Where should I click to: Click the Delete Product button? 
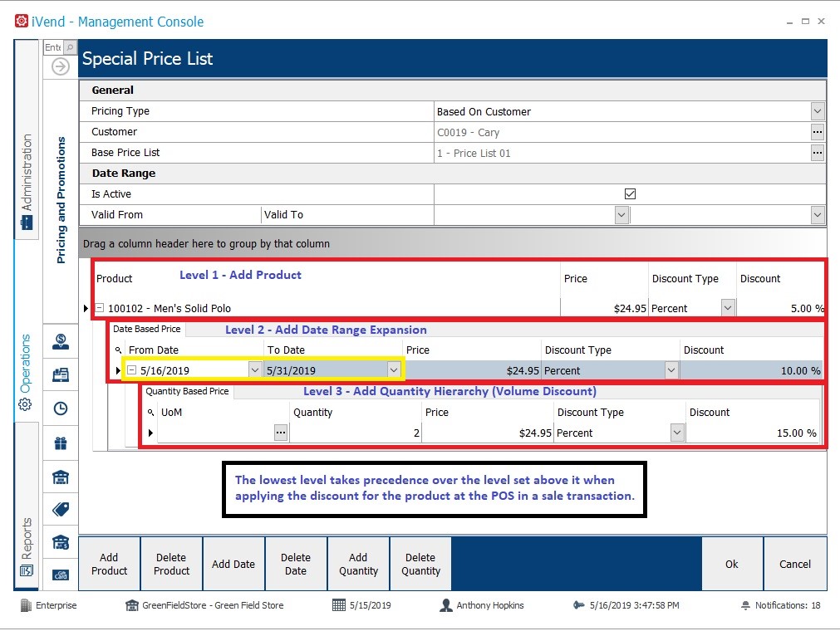(x=171, y=564)
